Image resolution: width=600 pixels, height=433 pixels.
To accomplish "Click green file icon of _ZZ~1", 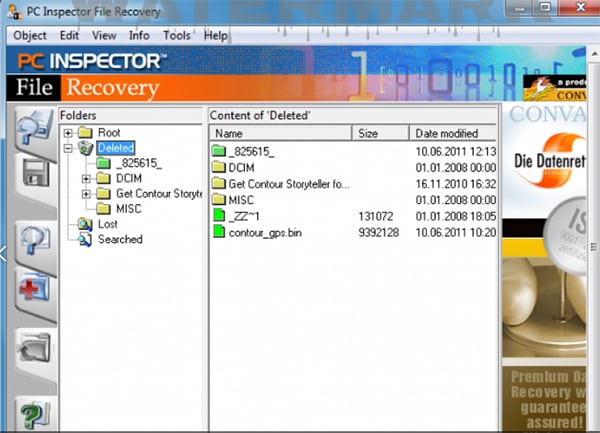I will click(219, 215).
